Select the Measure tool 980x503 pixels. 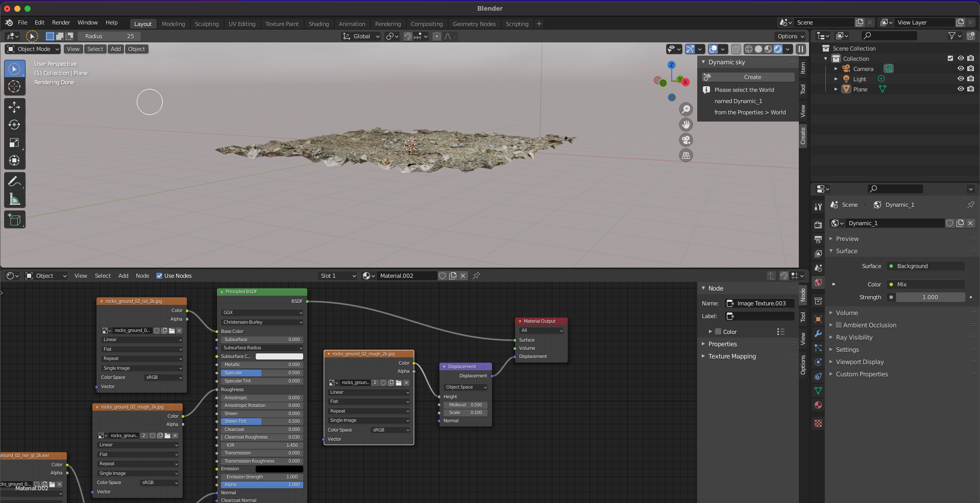tap(14, 200)
